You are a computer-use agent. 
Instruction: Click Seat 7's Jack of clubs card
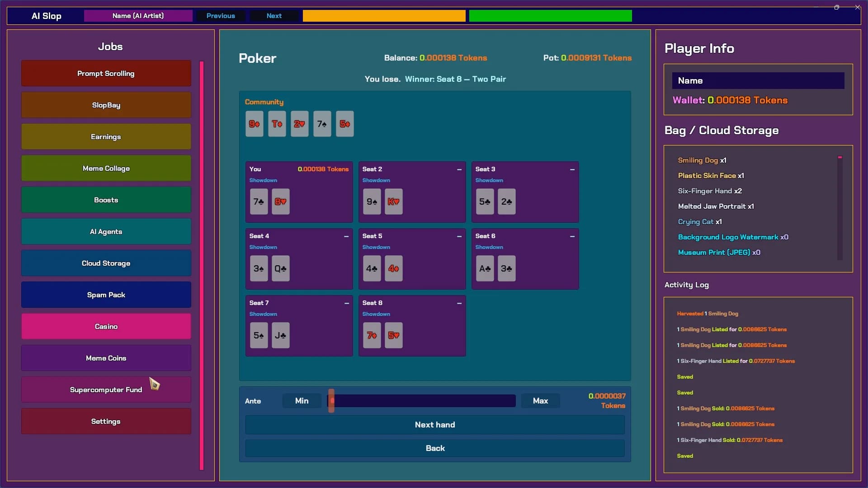pos(281,335)
